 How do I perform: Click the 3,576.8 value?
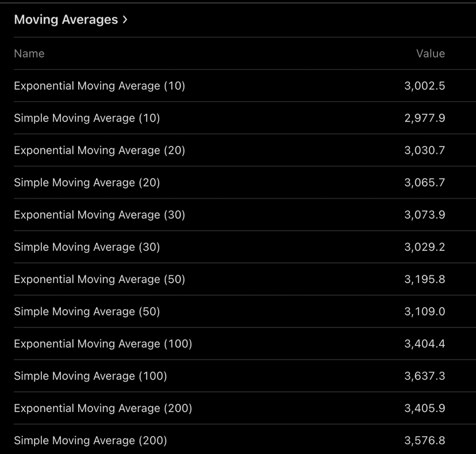coord(424,440)
